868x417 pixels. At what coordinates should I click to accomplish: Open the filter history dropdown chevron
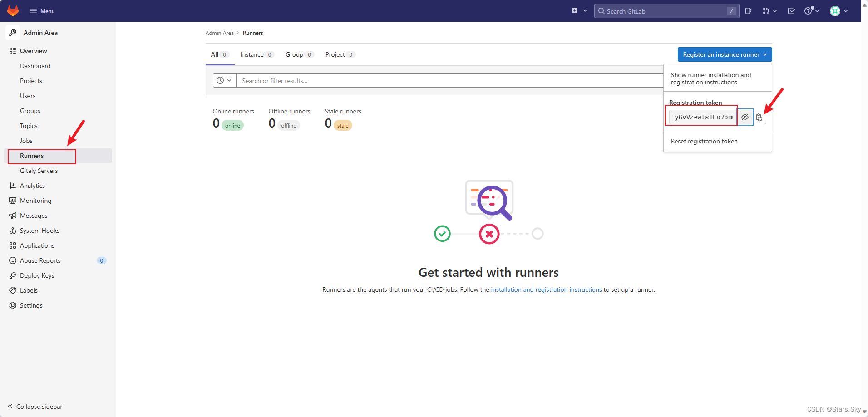coord(228,80)
